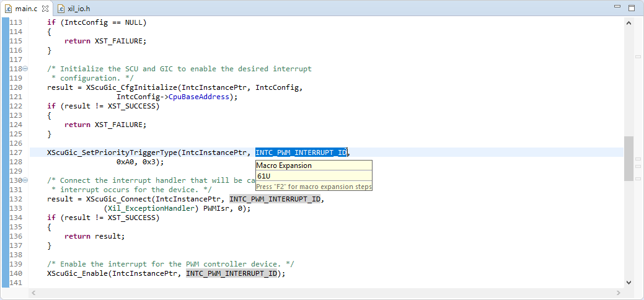Maximize the editor area using top-right icon
The image size is (644, 300).
point(632,7)
